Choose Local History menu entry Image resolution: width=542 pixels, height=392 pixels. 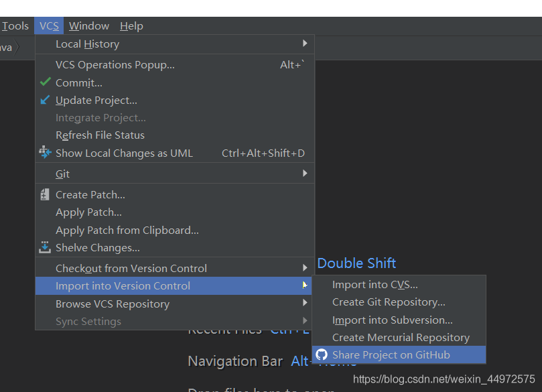(175, 44)
